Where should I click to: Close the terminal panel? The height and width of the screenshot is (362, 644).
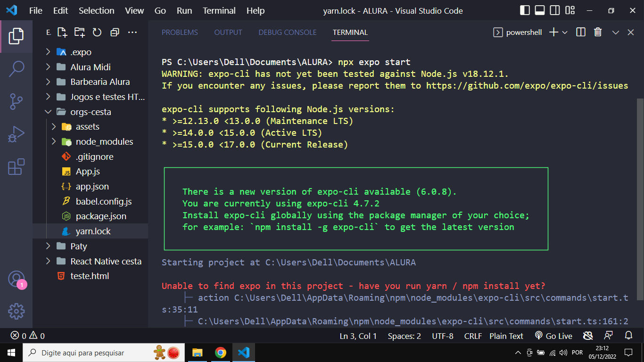coord(631,32)
